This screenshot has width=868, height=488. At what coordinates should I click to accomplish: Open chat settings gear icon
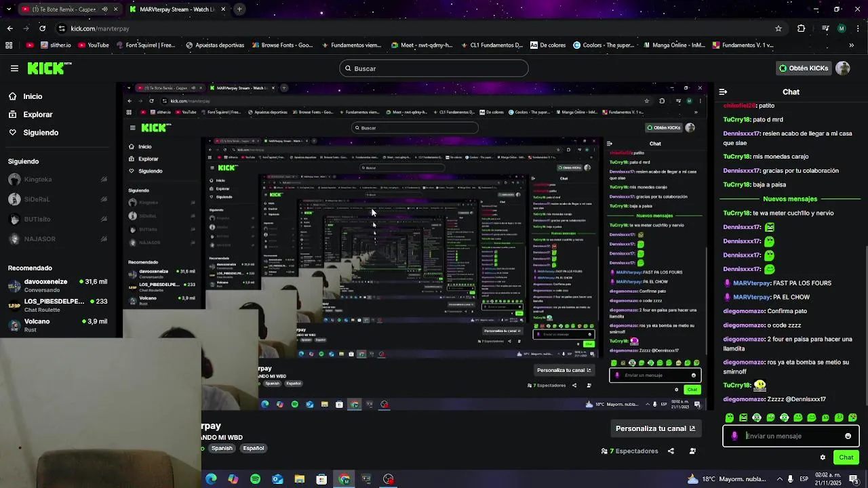click(823, 457)
